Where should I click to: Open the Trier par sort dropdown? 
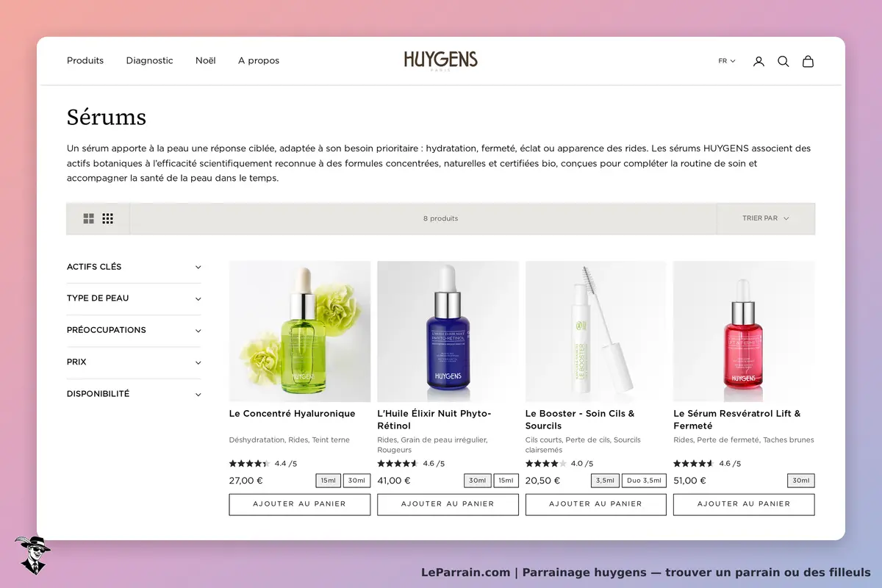pyautogui.click(x=766, y=218)
